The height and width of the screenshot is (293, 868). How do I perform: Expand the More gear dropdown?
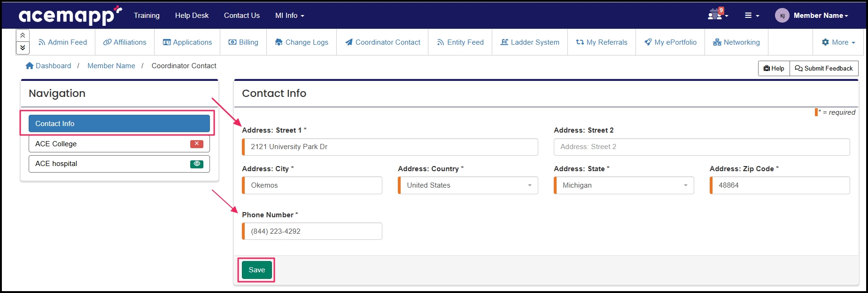pos(838,42)
